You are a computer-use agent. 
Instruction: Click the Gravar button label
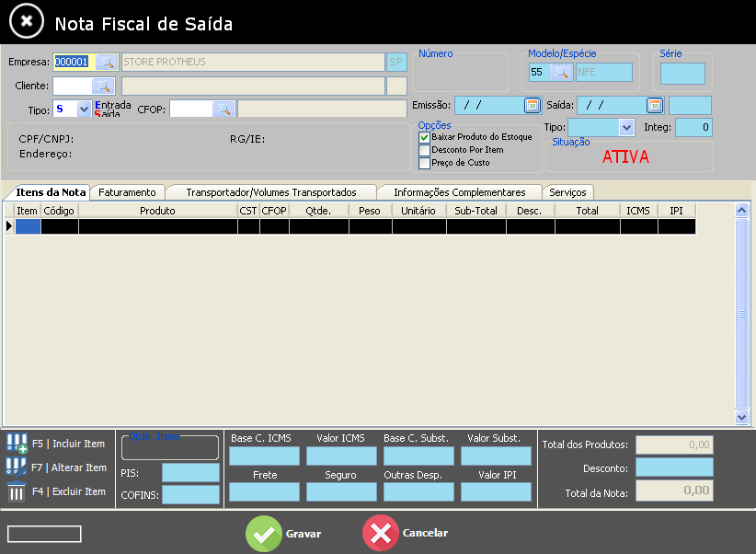(304, 534)
